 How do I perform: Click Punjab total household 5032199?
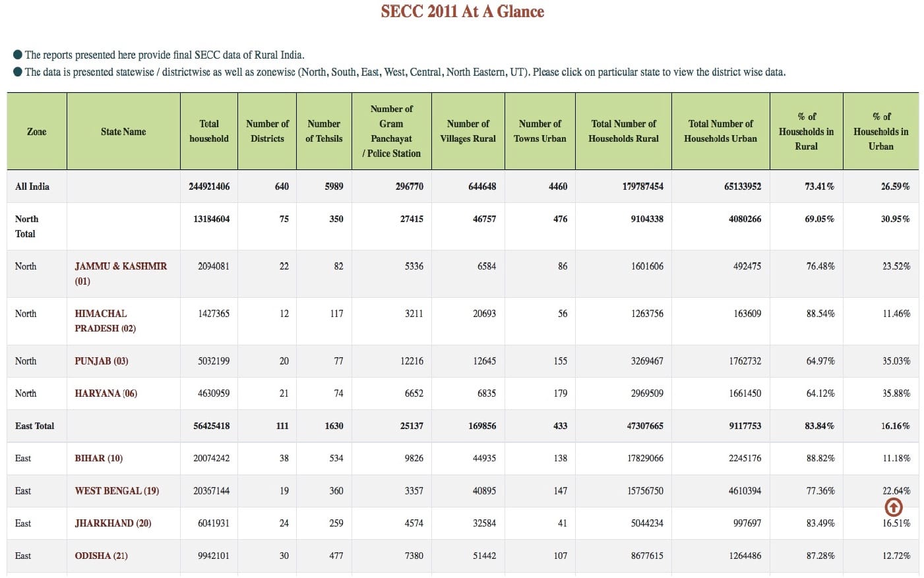click(x=214, y=361)
